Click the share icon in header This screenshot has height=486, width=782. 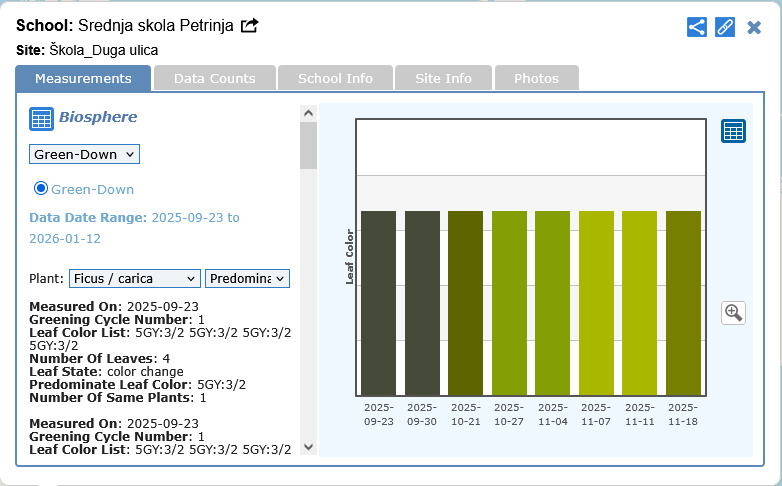tap(697, 27)
